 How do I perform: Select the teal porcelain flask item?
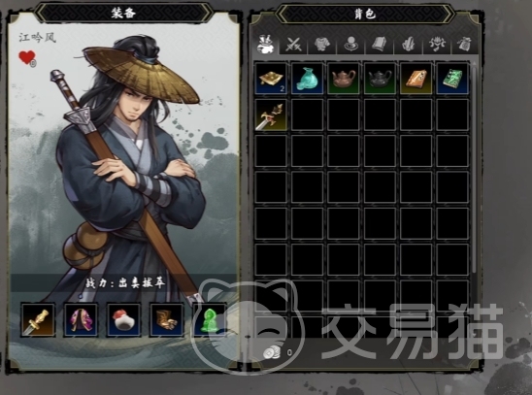coord(307,79)
